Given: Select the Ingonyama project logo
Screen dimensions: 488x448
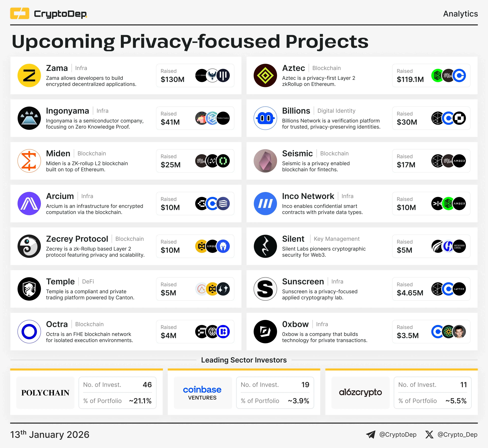Looking at the screenshot, I should (x=29, y=118).
